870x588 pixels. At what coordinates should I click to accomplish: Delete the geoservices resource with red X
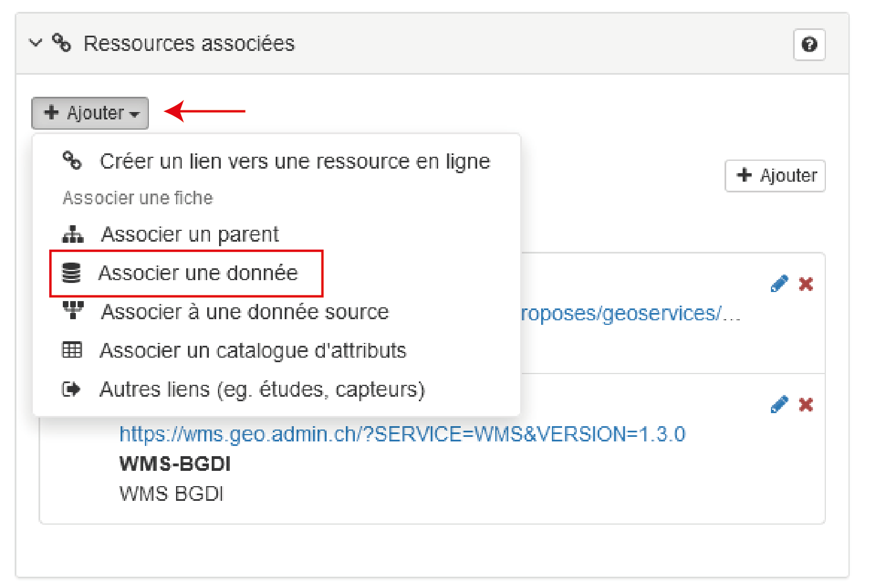click(x=805, y=284)
